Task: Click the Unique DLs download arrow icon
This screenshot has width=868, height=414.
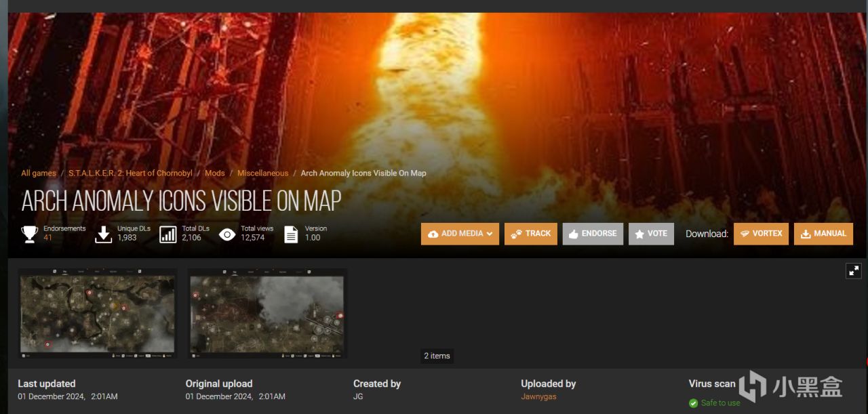Action: click(103, 234)
